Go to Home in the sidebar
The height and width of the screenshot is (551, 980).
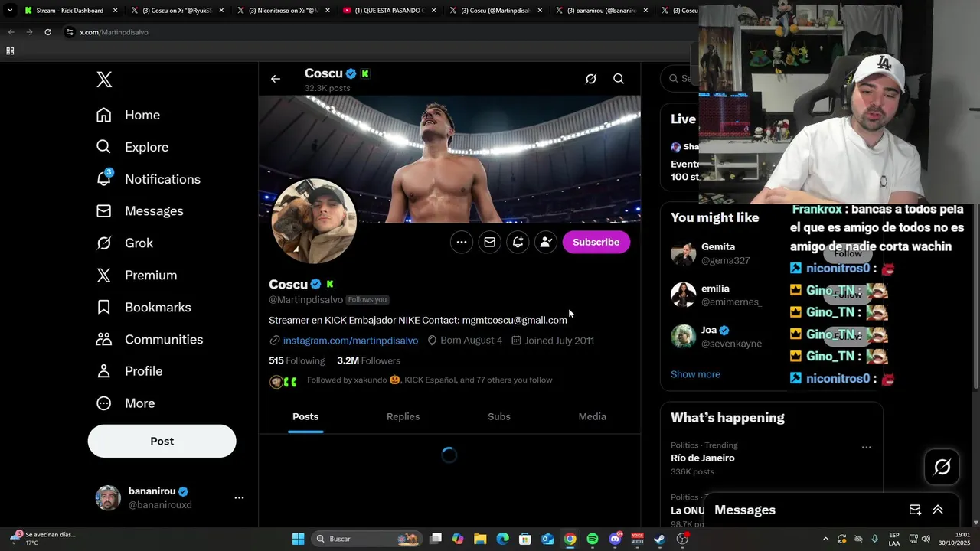[x=128, y=115]
